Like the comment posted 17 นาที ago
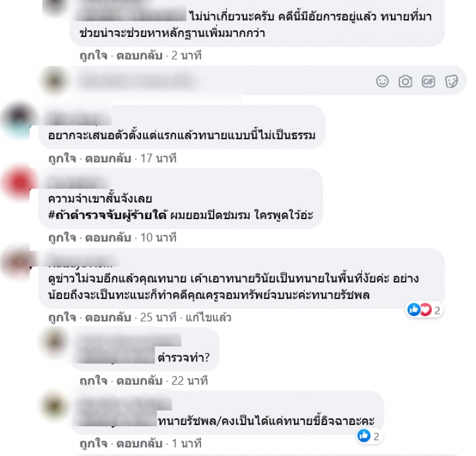 (x=62, y=158)
